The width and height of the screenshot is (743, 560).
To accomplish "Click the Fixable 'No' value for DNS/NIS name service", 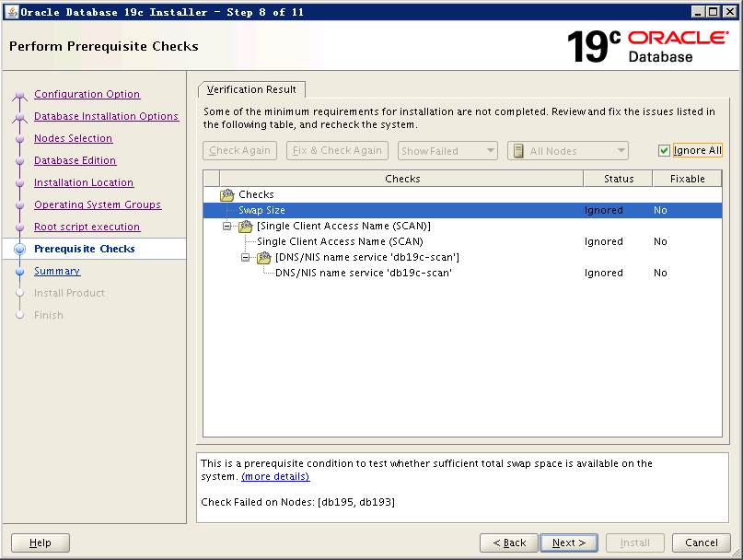I will click(x=660, y=274).
